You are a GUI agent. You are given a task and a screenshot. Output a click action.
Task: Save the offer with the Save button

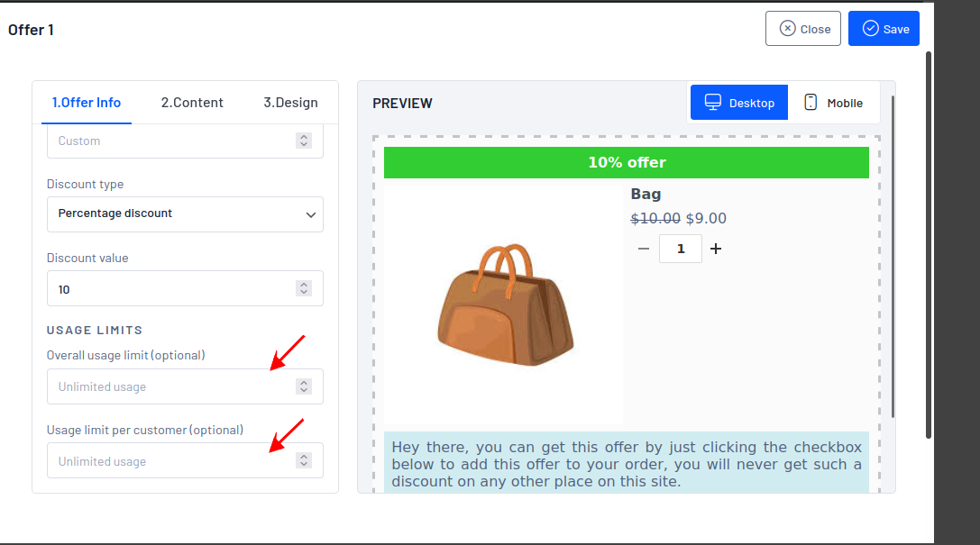click(x=884, y=29)
